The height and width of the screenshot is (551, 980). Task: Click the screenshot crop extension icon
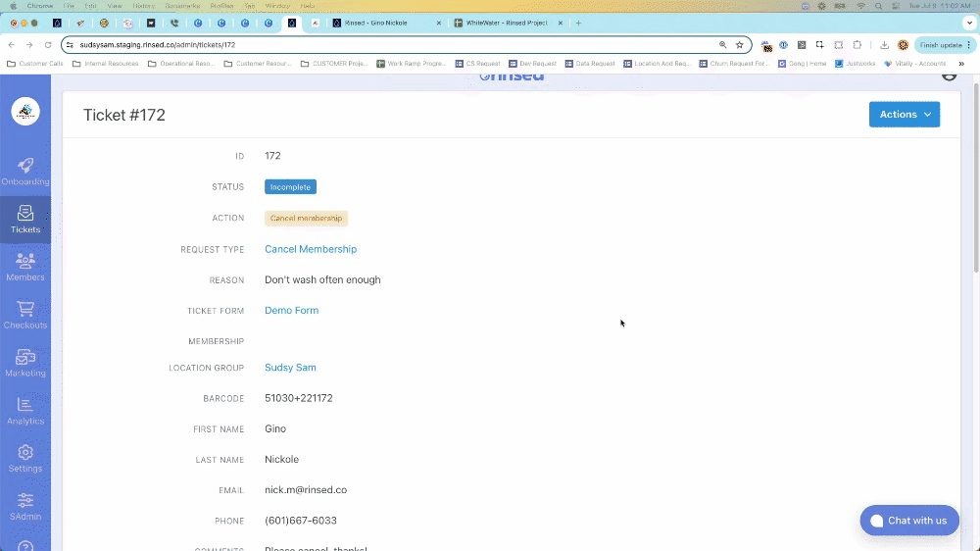pos(819,45)
